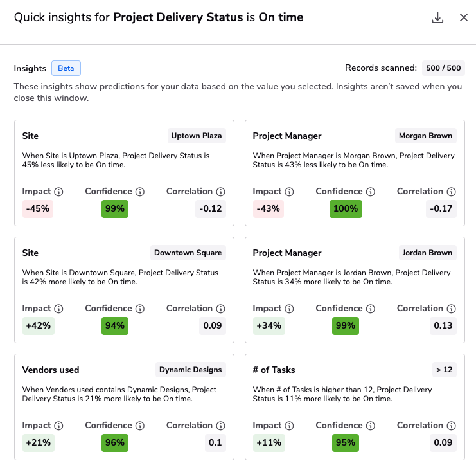Screen dimensions: 476x461
Task: Click the +34% impact badge for Jordan Brown
Action: click(269, 326)
